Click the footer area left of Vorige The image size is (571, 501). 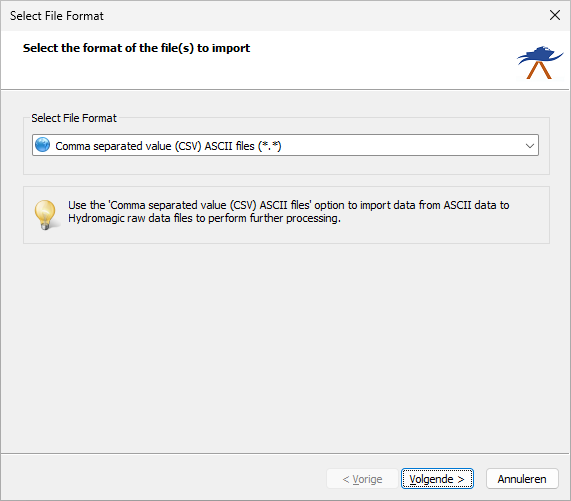(164, 478)
